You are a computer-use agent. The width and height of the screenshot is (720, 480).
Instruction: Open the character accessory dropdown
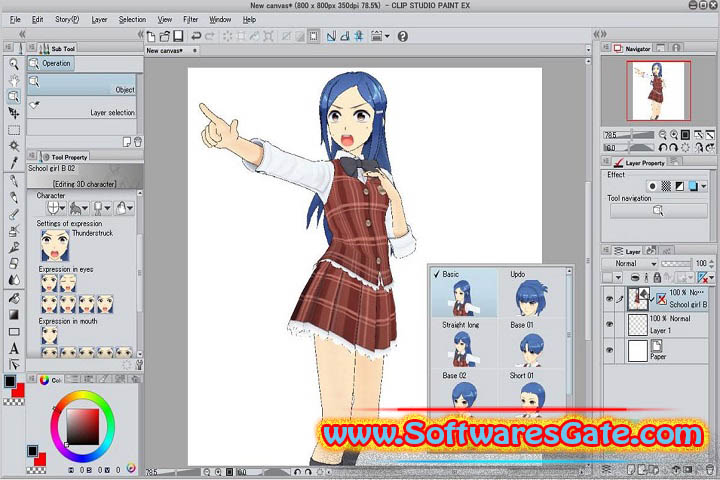tap(124, 208)
